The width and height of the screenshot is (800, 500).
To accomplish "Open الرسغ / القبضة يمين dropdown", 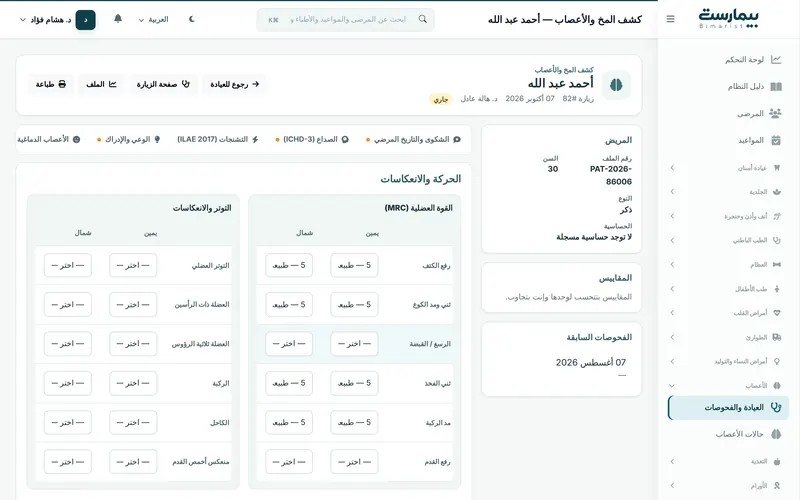I will pos(354,344).
